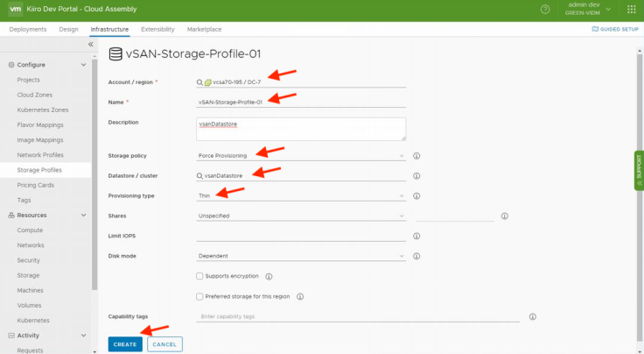Click the CREATE button

click(x=125, y=344)
